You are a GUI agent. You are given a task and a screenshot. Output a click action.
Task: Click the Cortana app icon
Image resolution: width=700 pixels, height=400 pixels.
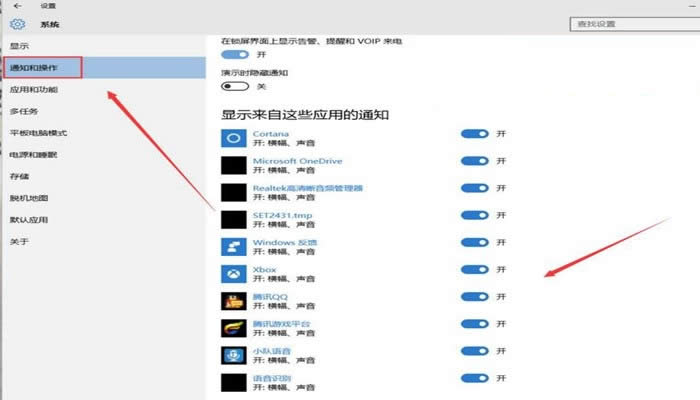(231, 138)
